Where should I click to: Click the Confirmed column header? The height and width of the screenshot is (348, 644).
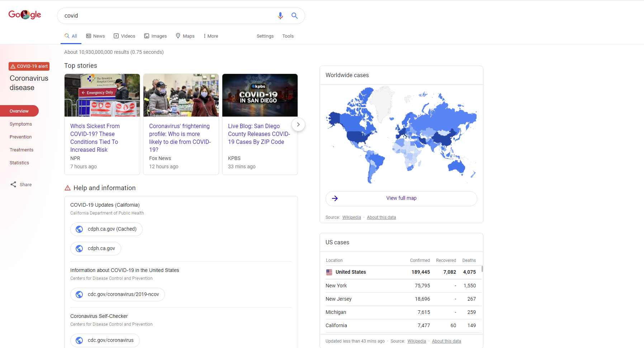(420, 260)
